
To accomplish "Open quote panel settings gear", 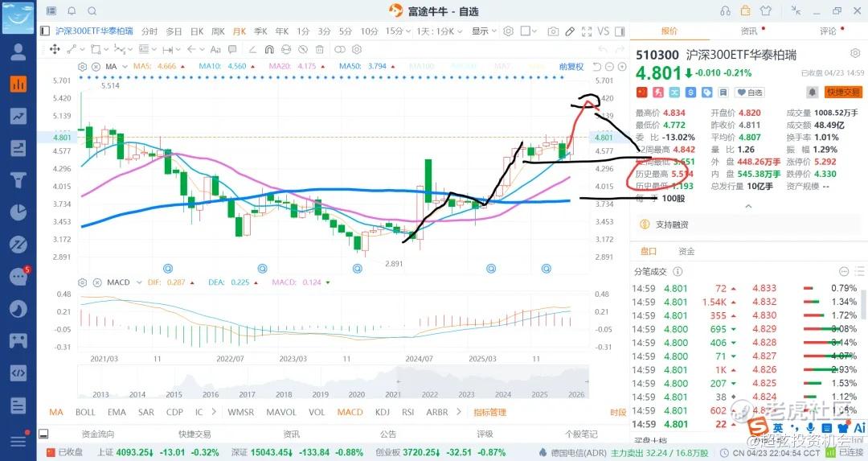I will (854, 54).
